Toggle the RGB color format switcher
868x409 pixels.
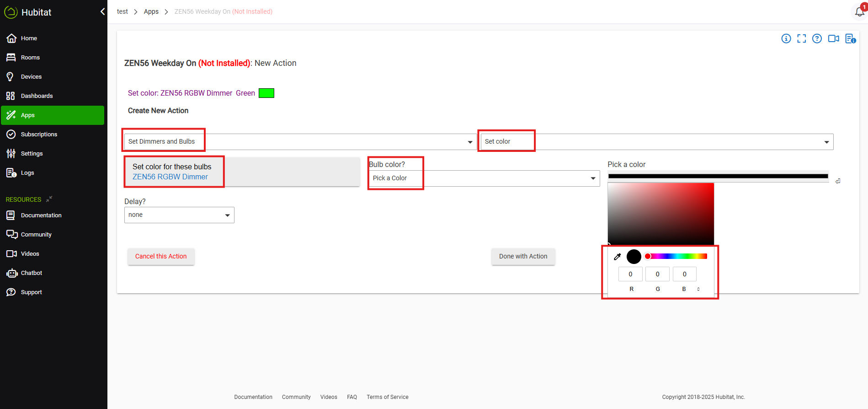point(698,289)
